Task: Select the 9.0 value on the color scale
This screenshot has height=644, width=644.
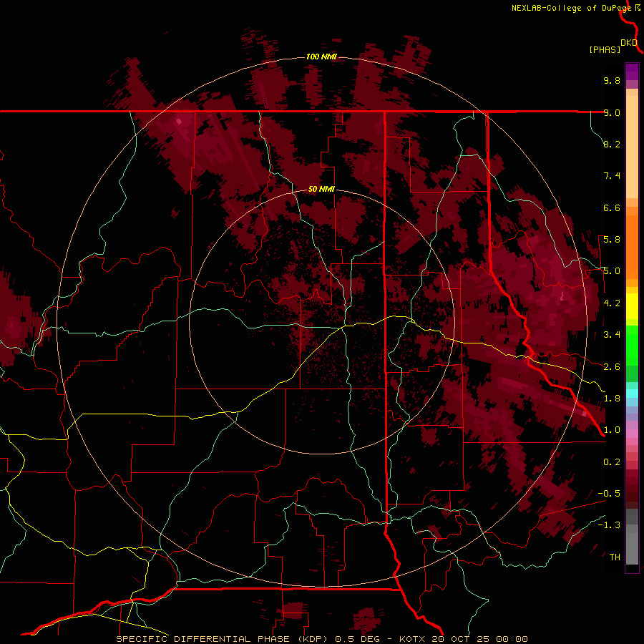Action: click(612, 112)
